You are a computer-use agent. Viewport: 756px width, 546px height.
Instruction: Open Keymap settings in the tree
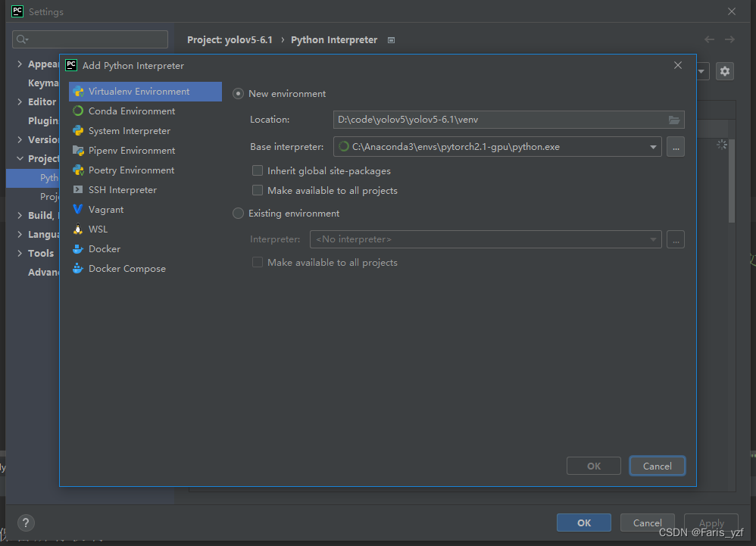pos(43,83)
